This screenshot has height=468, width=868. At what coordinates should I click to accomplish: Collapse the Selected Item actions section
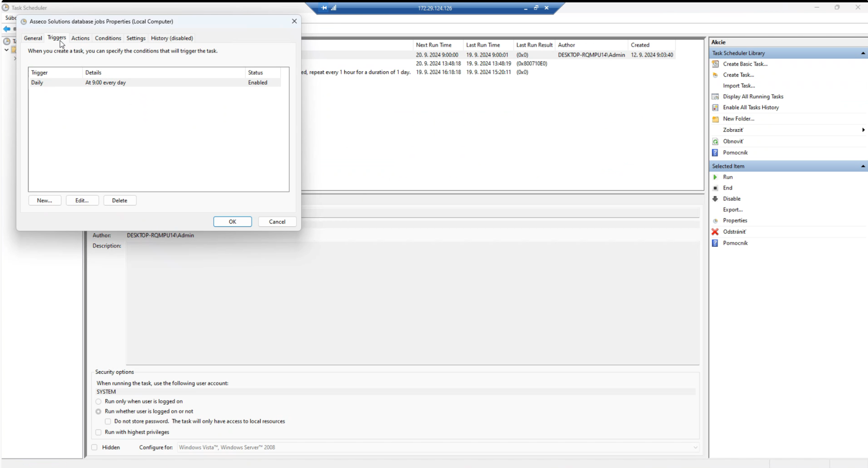pyautogui.click(x=863, y=166)
